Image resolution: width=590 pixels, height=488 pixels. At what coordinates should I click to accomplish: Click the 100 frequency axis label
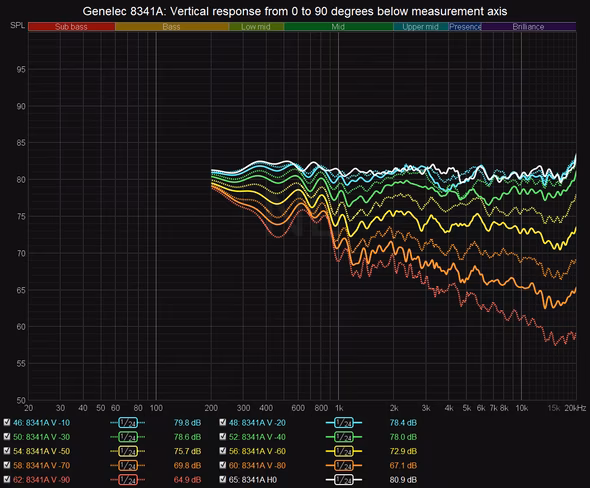[x=156, y=408]
